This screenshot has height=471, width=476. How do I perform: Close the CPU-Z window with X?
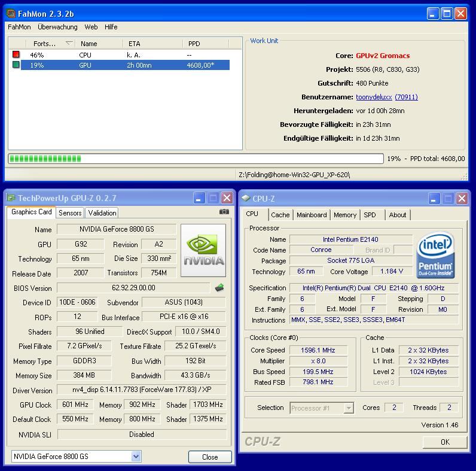pos(462,199)
